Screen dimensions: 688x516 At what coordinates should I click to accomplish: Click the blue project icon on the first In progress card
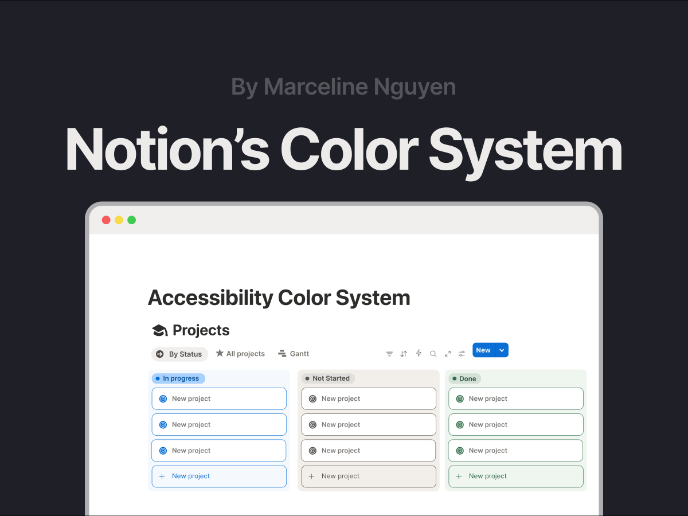(x=163, y=399)
